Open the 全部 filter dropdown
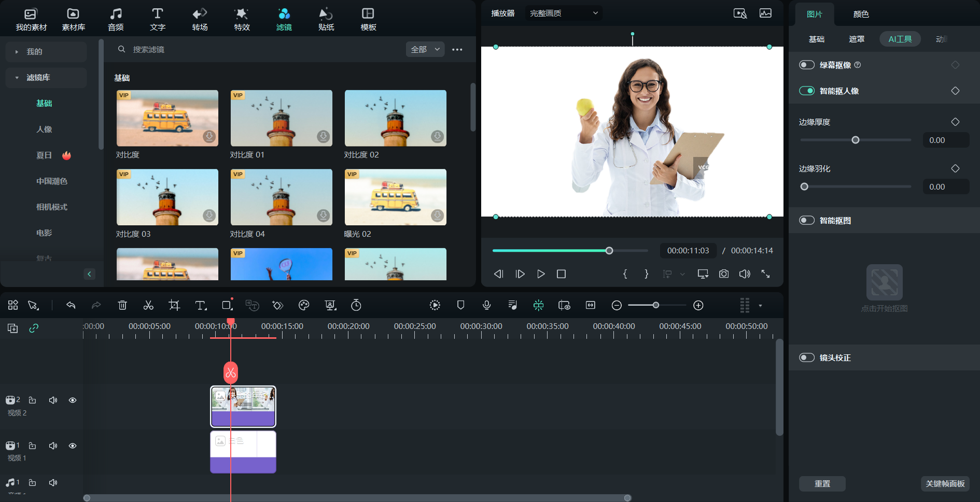 point(425,49)
